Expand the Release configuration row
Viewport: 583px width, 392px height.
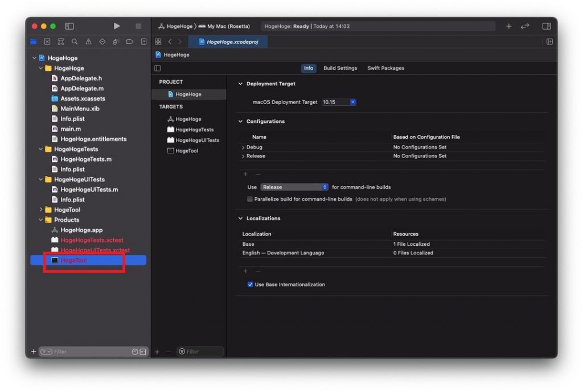(x=243, y=156)
